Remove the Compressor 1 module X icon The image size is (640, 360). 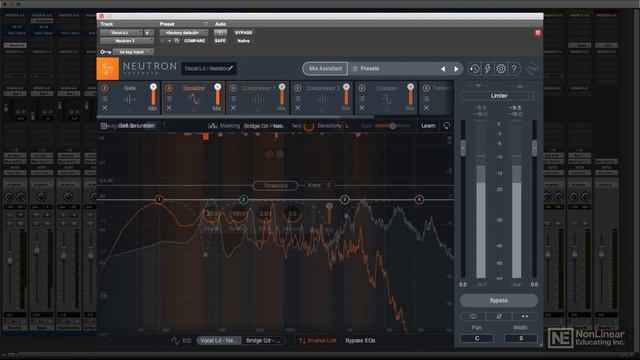(233, 108)
